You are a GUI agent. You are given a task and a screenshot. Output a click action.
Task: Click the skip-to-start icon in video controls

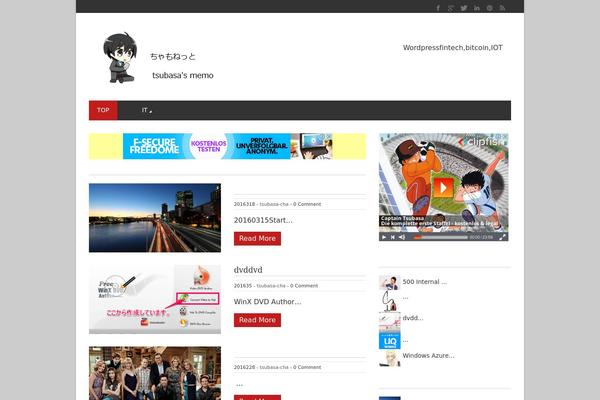click(x=393, y=237)
